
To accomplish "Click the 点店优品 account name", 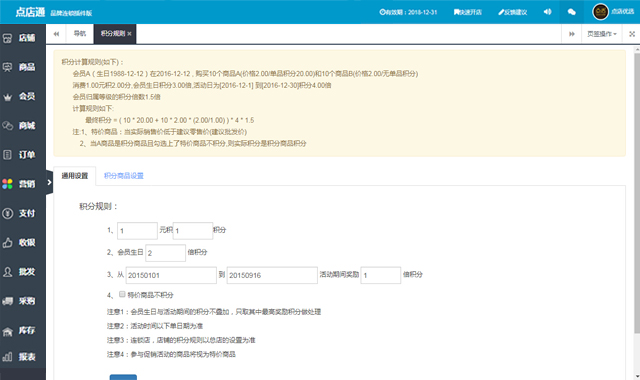I will tap(622, 11).
